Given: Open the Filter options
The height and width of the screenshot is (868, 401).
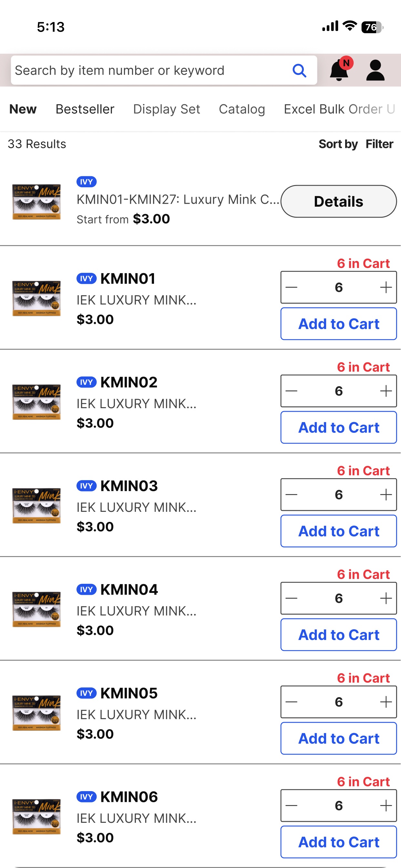Looking at the screenshot, I should tap(379, 144).
